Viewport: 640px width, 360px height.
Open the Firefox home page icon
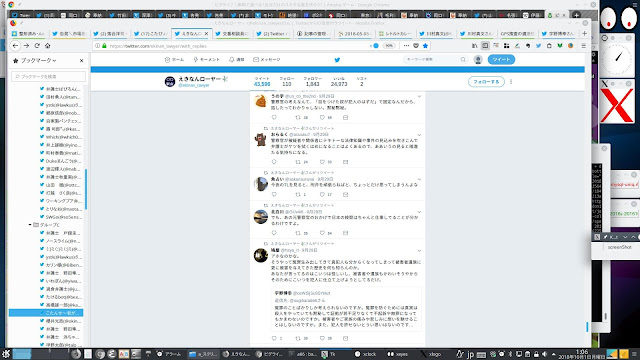coord(47,46)
